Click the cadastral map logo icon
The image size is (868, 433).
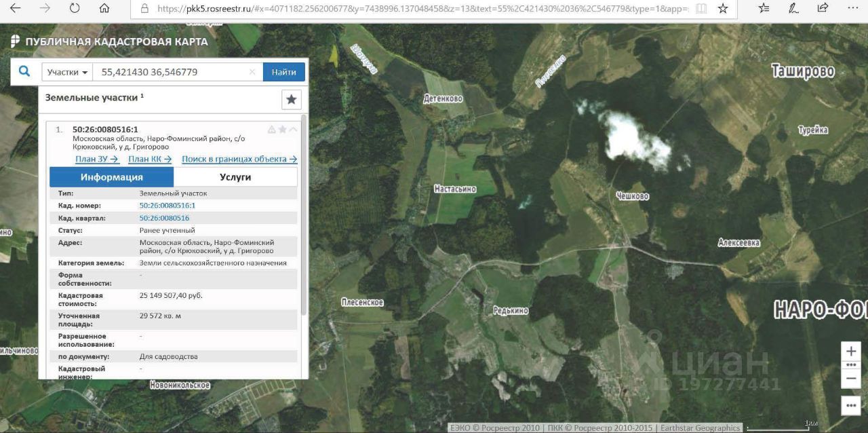tap(15, 41)
